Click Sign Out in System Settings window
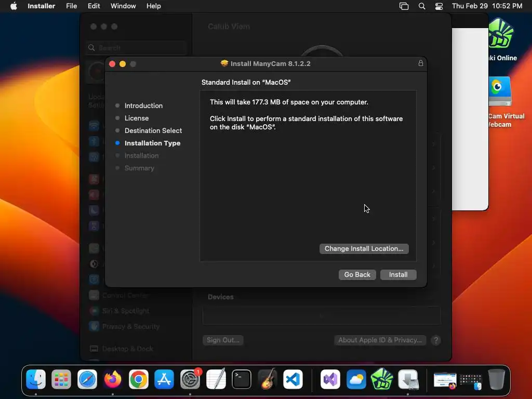The height and width of the screenshot is (399, 532). tap(223, 340)
